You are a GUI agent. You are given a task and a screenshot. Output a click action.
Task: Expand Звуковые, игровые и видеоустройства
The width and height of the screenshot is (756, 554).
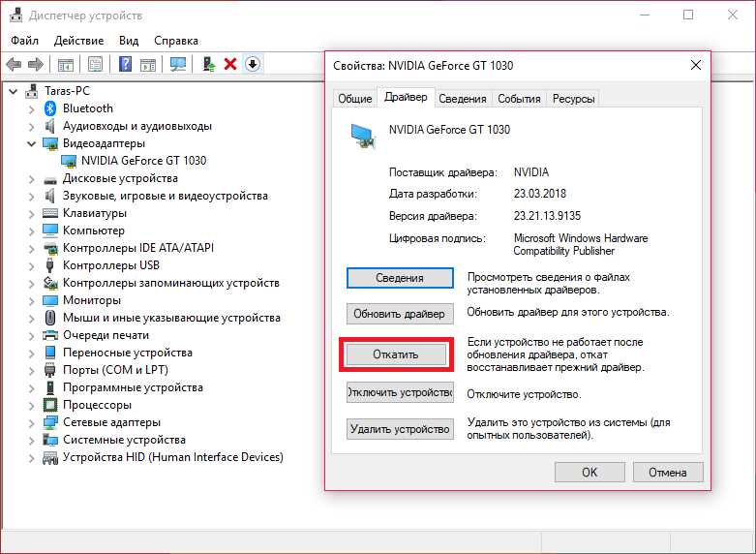32,197
